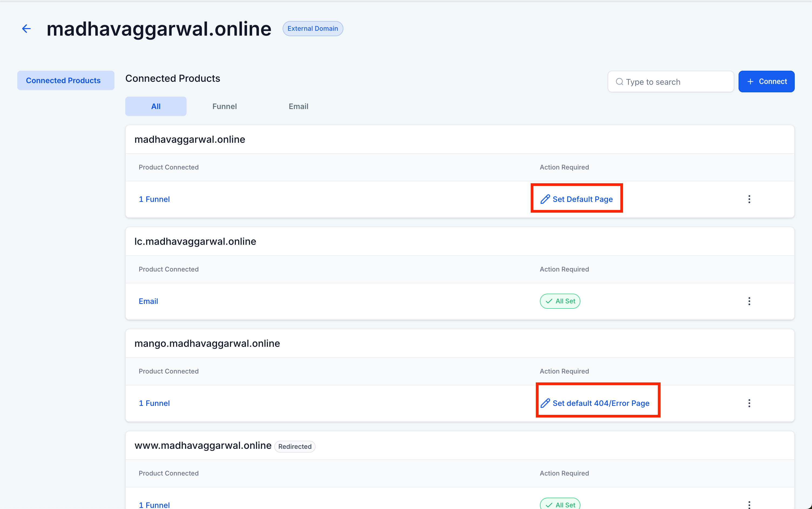This screenshot has width=812, height=509.
Task: Open three-dot menu for madhavaggarwal.online funnel row
Action: [749, 199]
